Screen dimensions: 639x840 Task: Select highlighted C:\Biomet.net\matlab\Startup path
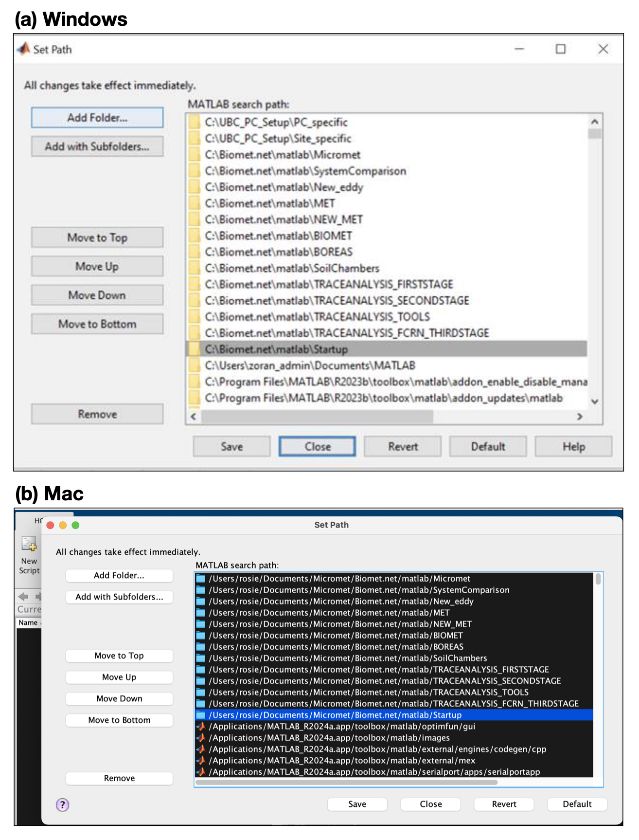[x=387, y=349]
